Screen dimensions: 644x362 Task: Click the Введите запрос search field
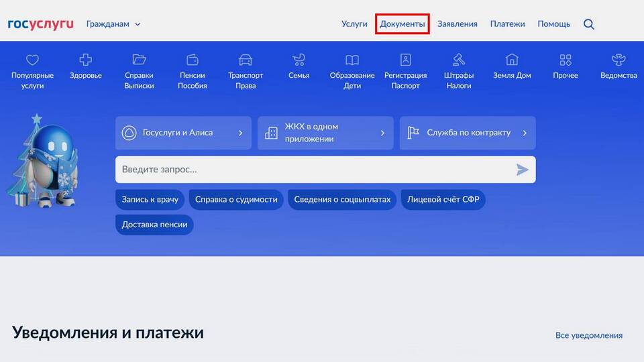coord(315,170)
